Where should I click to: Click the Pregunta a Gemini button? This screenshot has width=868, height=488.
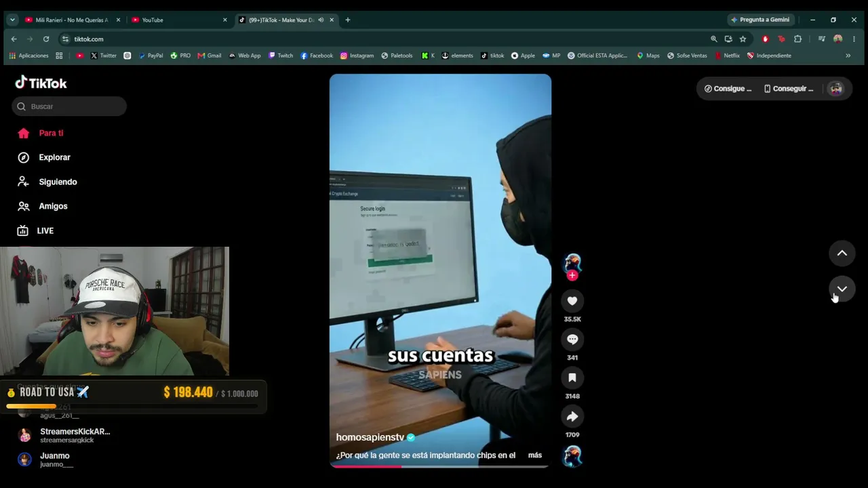pyautogui.click(x=760, y=20)
